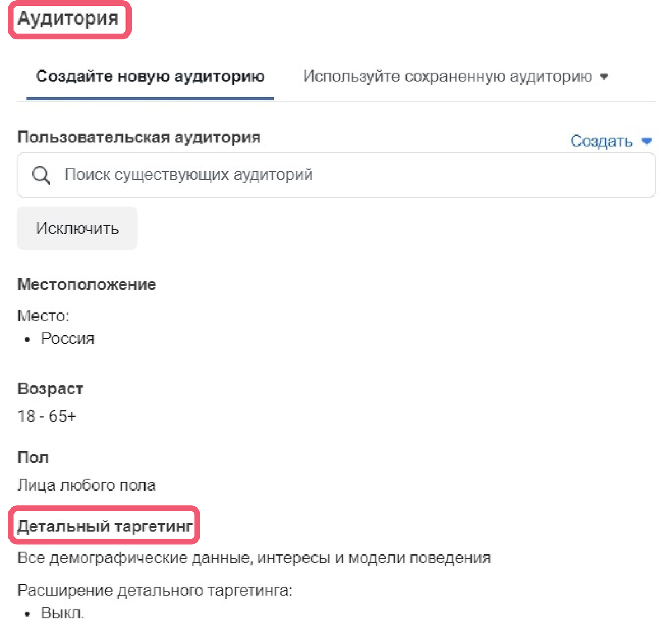Image resolution: width=672 pixels, height=639 pixels.
Task: Click the Возраст range 18 - 65+
Action: [x=47, y=416]
